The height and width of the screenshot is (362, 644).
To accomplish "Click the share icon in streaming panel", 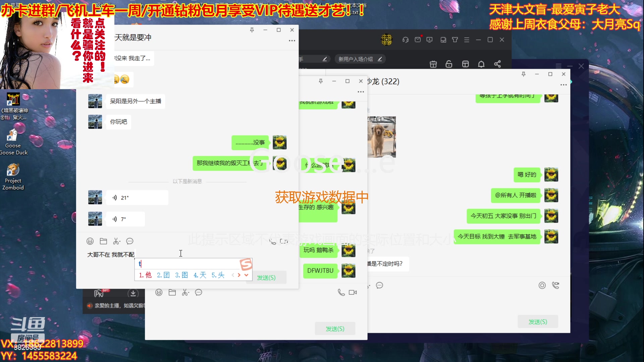I will (x=498, y=64).
